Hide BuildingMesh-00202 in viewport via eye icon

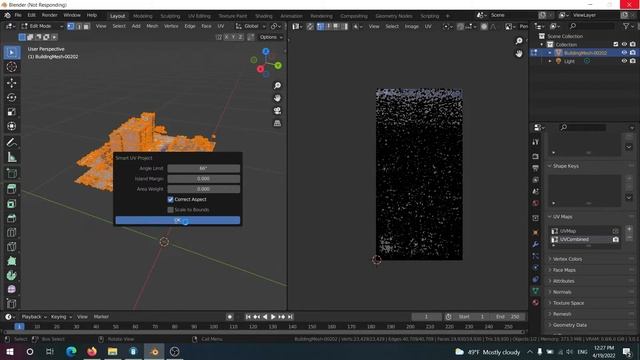click(x=624, y=53)
